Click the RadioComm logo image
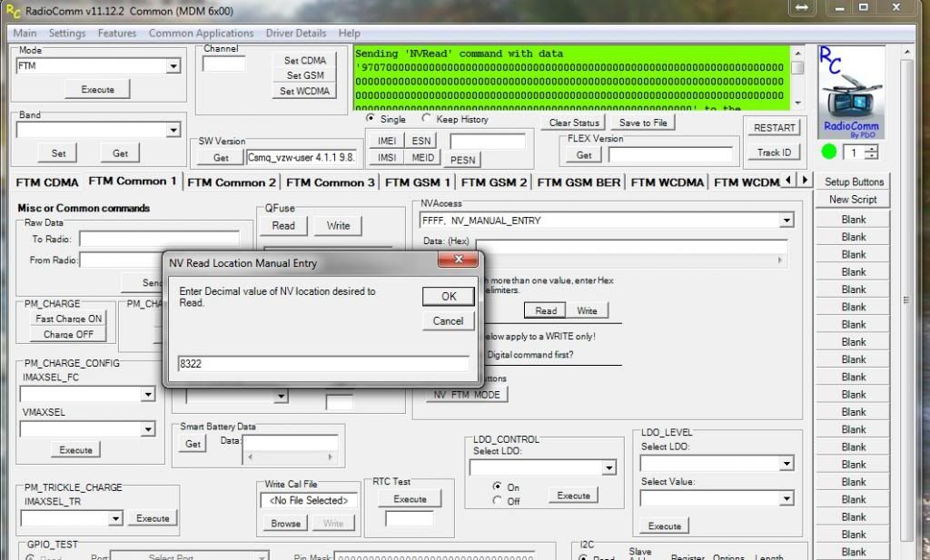 [851, 92]
